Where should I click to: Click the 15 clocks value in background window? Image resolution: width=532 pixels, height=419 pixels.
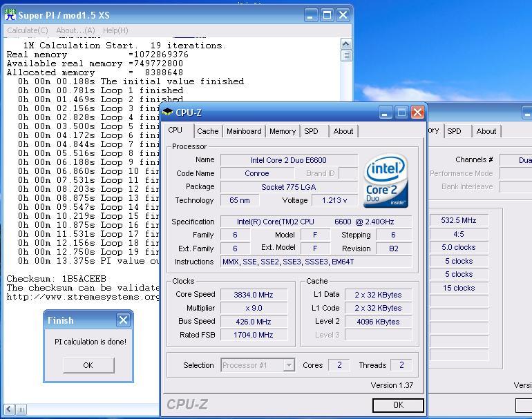[x=459, y=288]
